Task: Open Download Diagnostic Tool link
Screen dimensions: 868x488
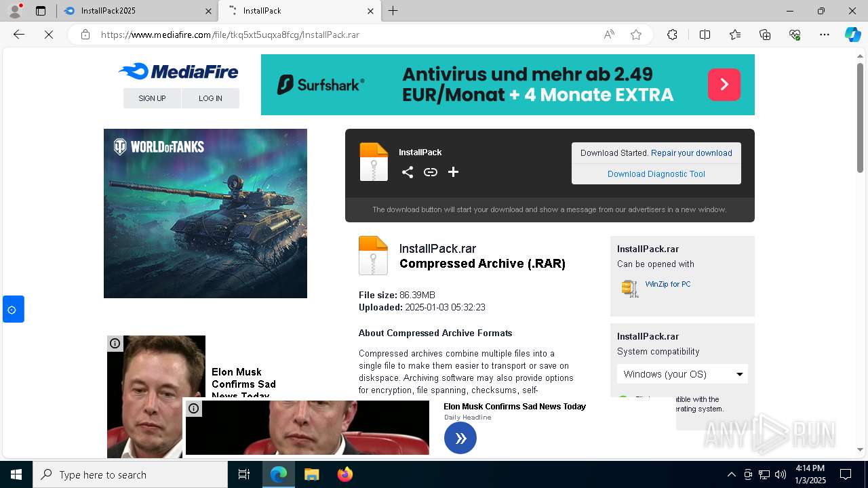Action: [x=656, y=174]
